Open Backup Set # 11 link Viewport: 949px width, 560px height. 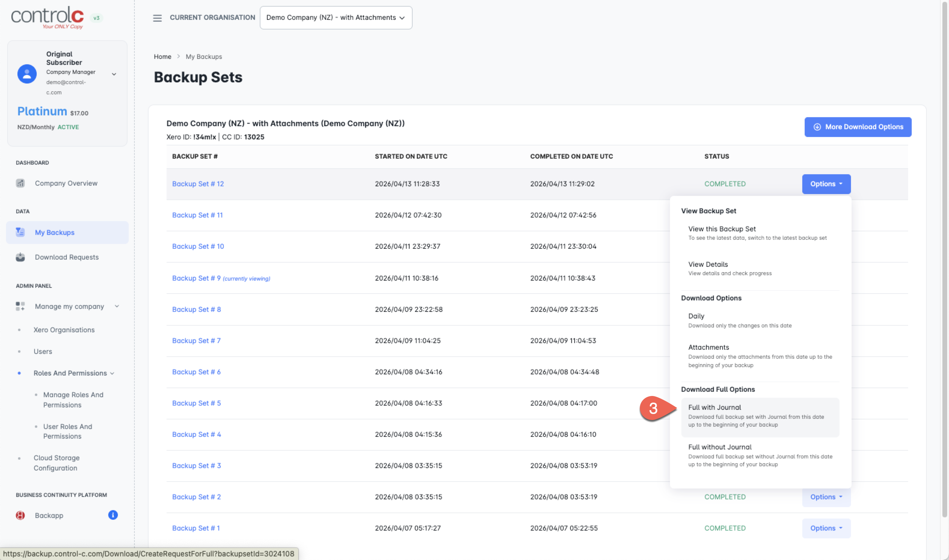tap(197, 215)
